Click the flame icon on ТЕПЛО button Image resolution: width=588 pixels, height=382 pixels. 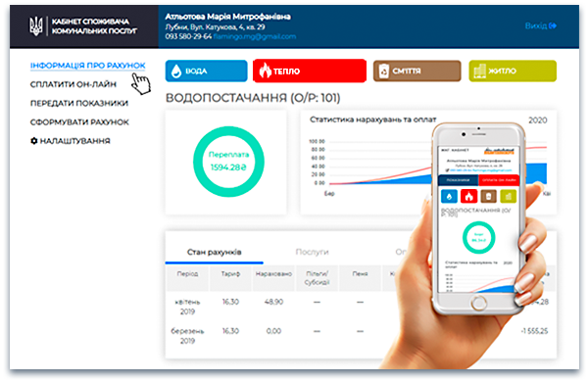(266, 71)
